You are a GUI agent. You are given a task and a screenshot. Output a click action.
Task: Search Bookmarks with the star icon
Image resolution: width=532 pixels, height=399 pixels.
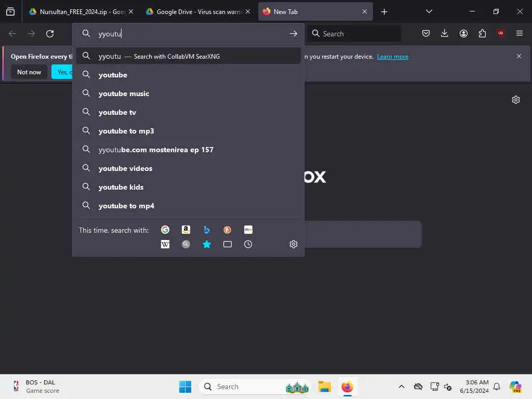coord(207,244)
